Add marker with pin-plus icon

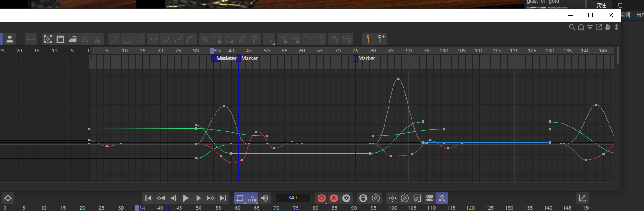pos(381,39)
